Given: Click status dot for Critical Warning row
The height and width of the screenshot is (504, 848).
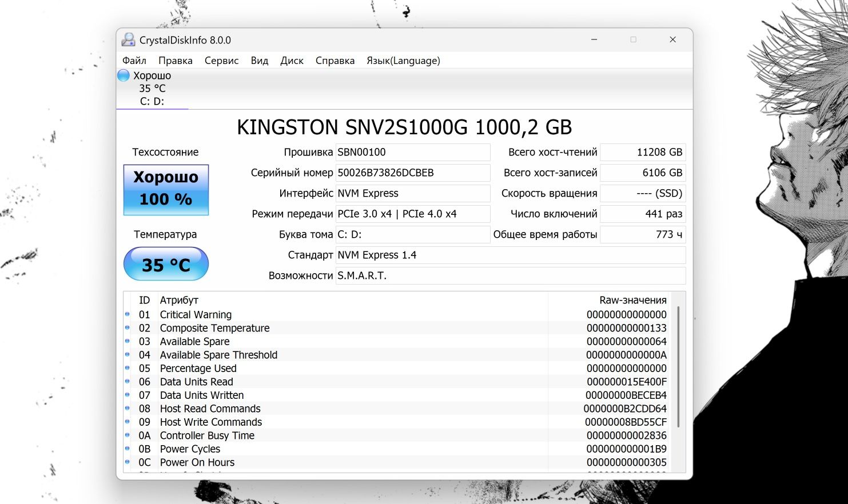Looking at the screenshot, I should (128, 314).
